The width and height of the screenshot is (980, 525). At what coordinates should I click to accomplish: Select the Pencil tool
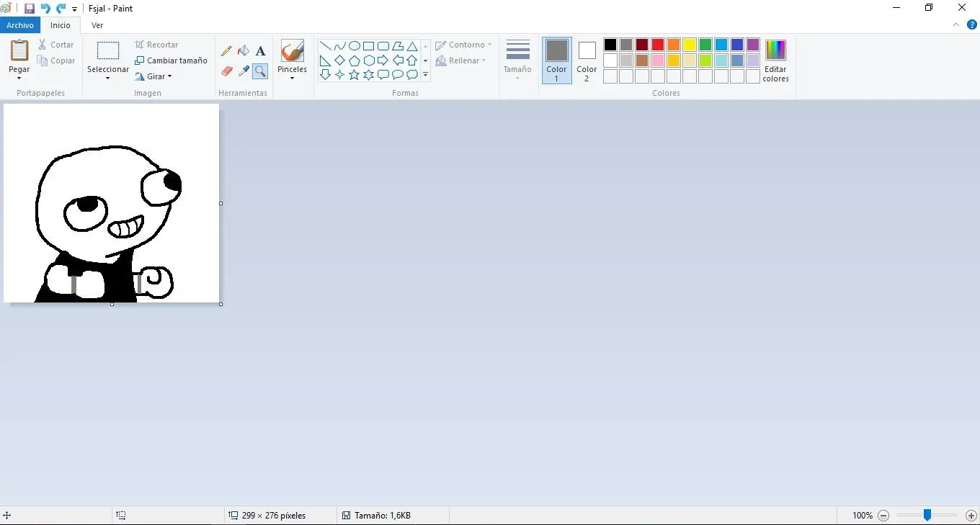tap(226, 51)
